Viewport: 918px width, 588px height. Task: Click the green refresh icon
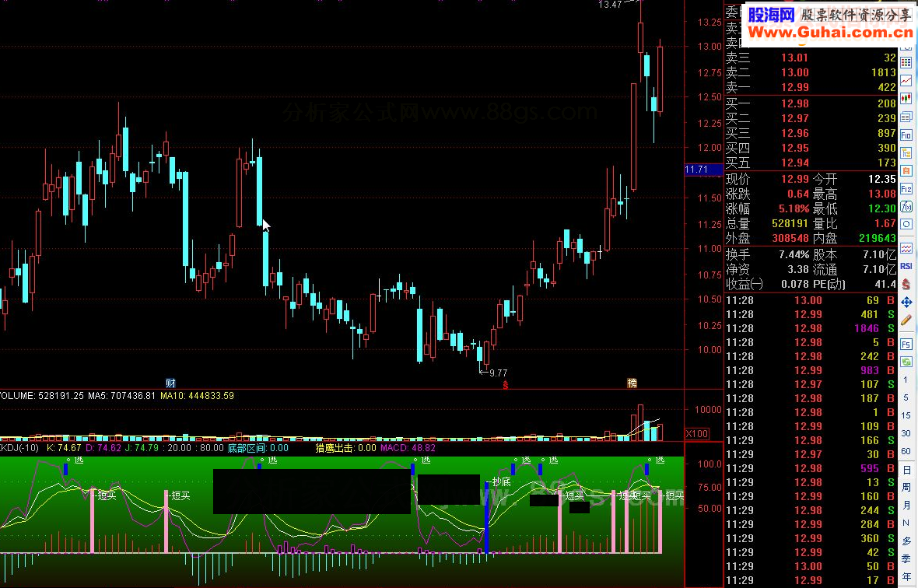(x=906, y=362)
